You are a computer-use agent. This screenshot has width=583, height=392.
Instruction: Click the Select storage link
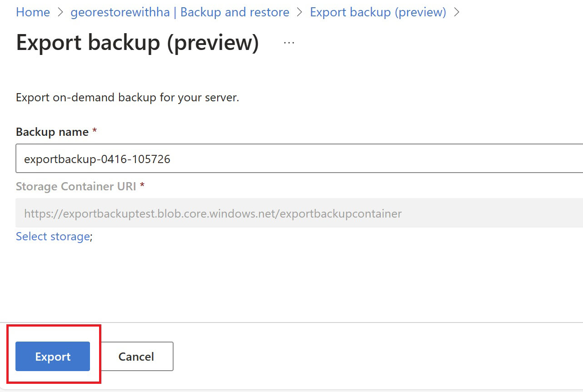coord(53,236)
